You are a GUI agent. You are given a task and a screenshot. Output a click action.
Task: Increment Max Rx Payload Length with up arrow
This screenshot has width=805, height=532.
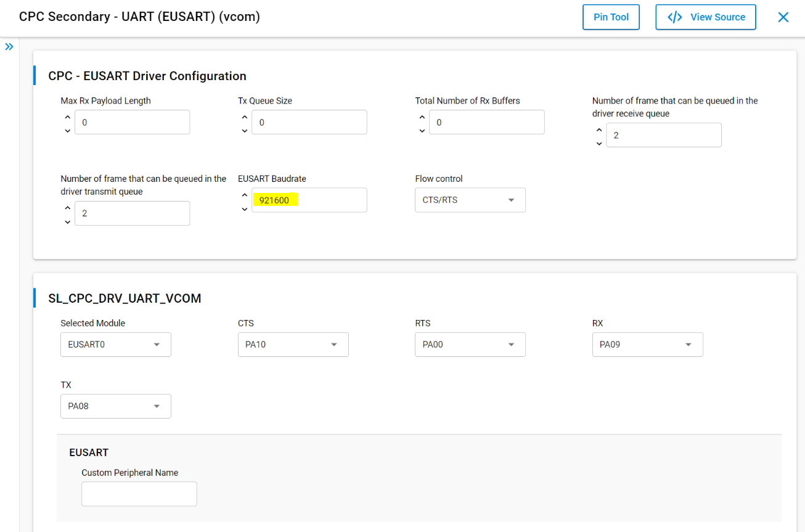coord(67,117)
